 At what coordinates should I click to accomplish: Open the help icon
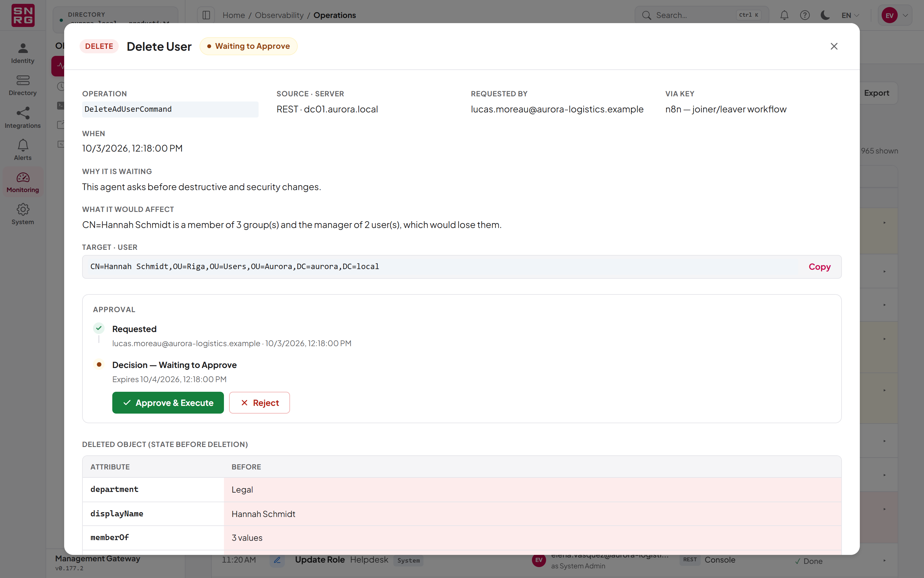click(805, 15)
